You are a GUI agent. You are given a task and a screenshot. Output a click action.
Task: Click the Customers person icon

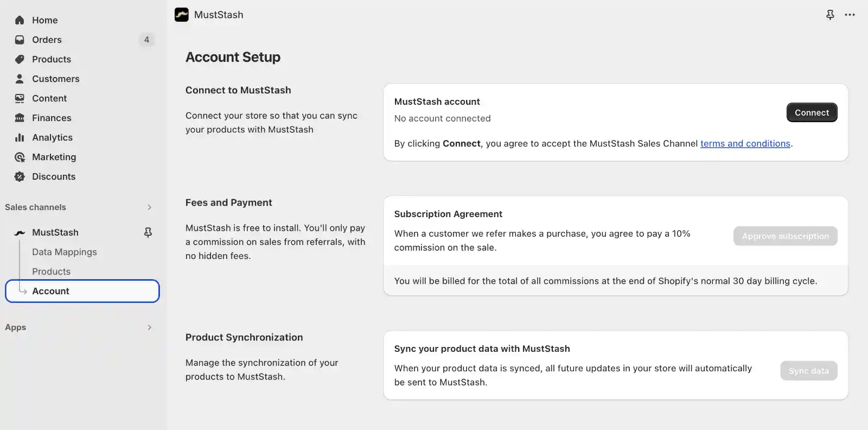point(20,79)
